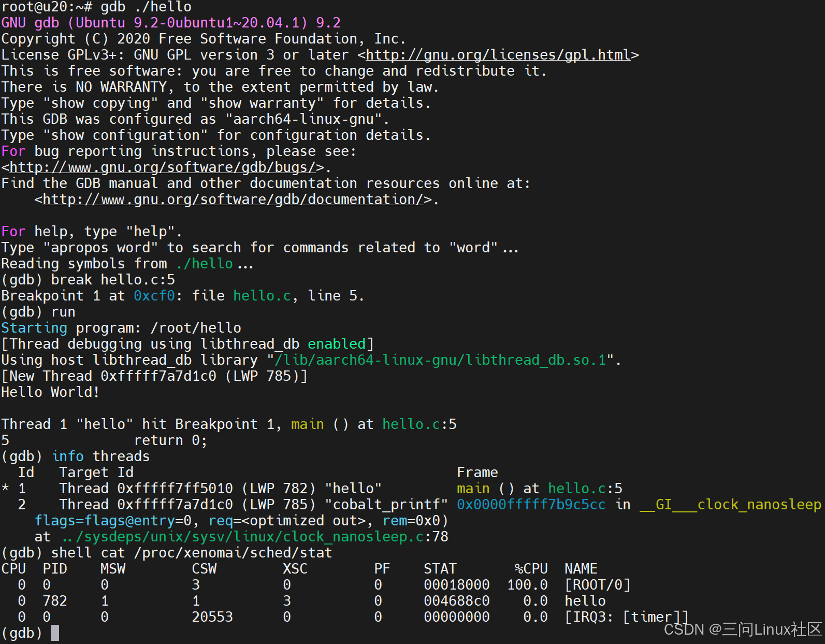825x644 pixels.
Task: Click the 100.0 %CPU value
Action: click(x=527, y=585)
